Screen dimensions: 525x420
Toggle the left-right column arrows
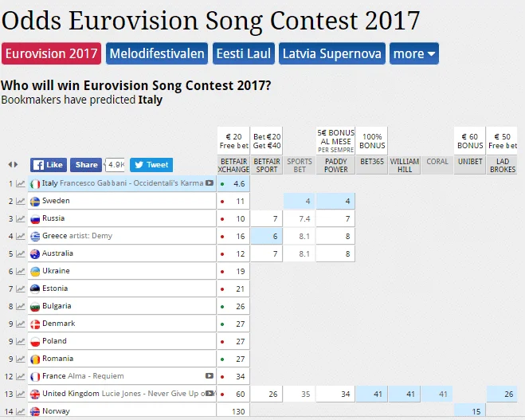pyautogui.click(x=13, y=165)
